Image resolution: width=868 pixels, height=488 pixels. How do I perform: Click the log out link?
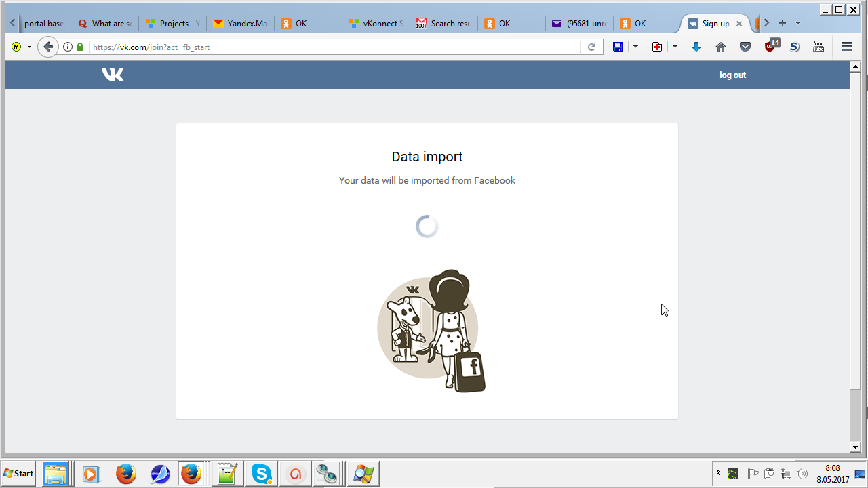[732, 75]
